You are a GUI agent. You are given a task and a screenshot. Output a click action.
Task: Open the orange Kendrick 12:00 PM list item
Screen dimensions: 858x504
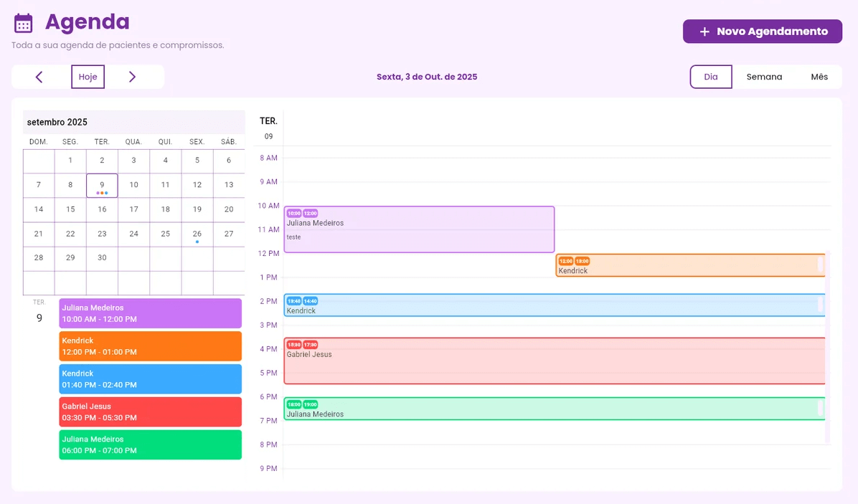point(150,346)
